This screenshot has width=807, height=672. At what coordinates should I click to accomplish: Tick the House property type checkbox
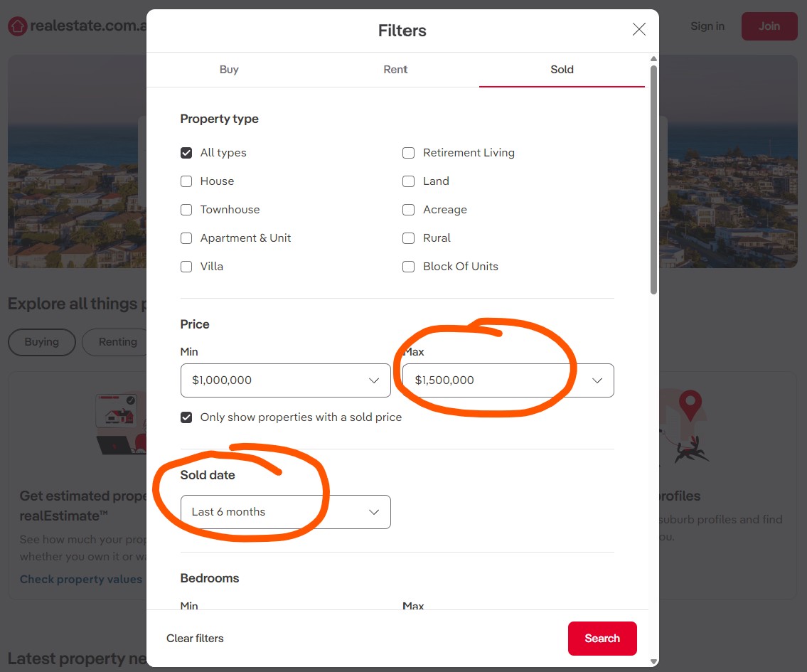pos(186,181)
